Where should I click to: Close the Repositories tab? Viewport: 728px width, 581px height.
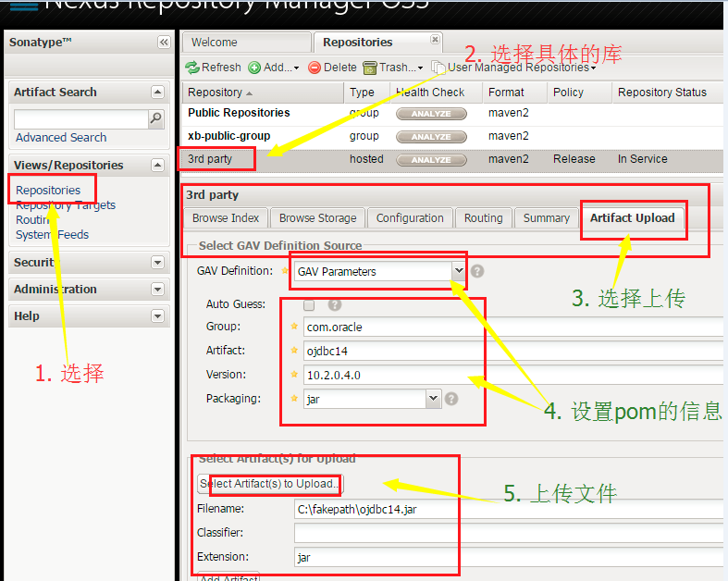[435, 40]
